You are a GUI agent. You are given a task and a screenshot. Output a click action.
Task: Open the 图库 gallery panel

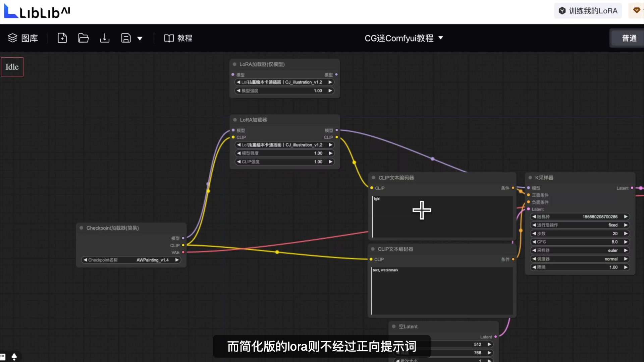click(x=23, y=38)
